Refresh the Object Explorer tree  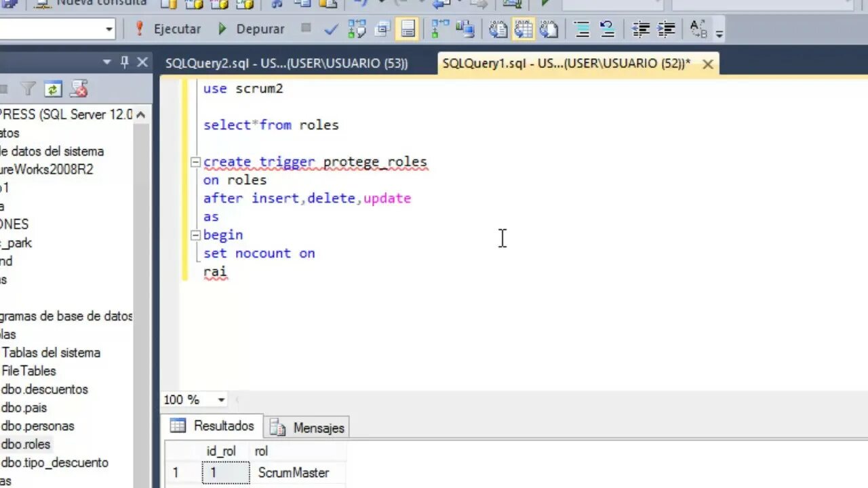click(53, 89)
